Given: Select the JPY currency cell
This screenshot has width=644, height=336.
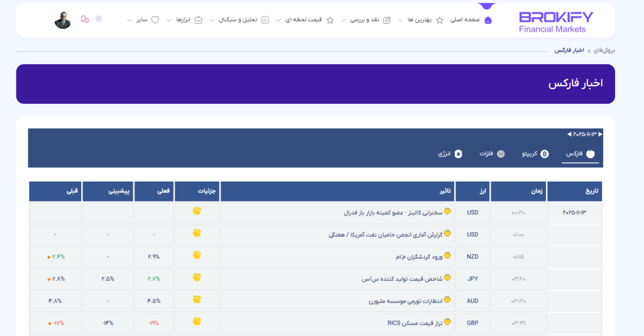Looking at the screenshot, I should tap(472, 279).
